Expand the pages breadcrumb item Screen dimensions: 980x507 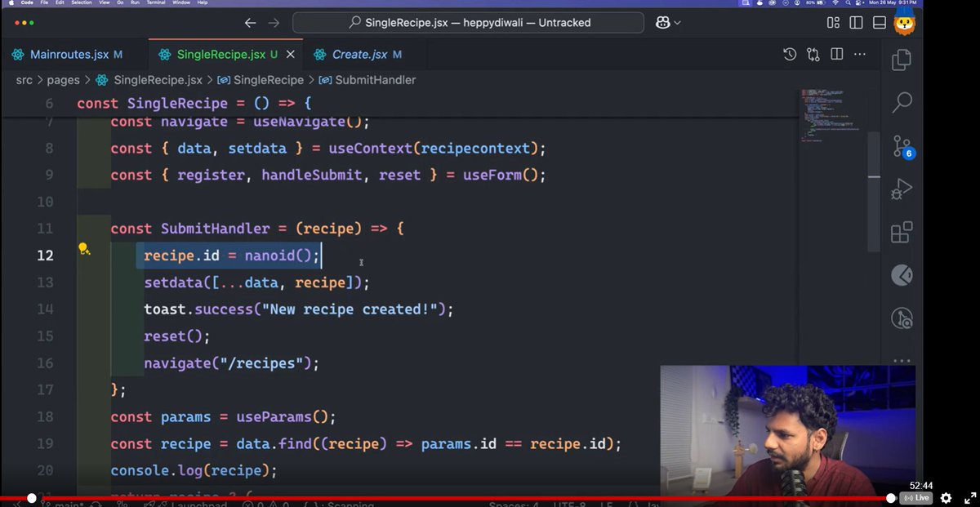(63, 80)
